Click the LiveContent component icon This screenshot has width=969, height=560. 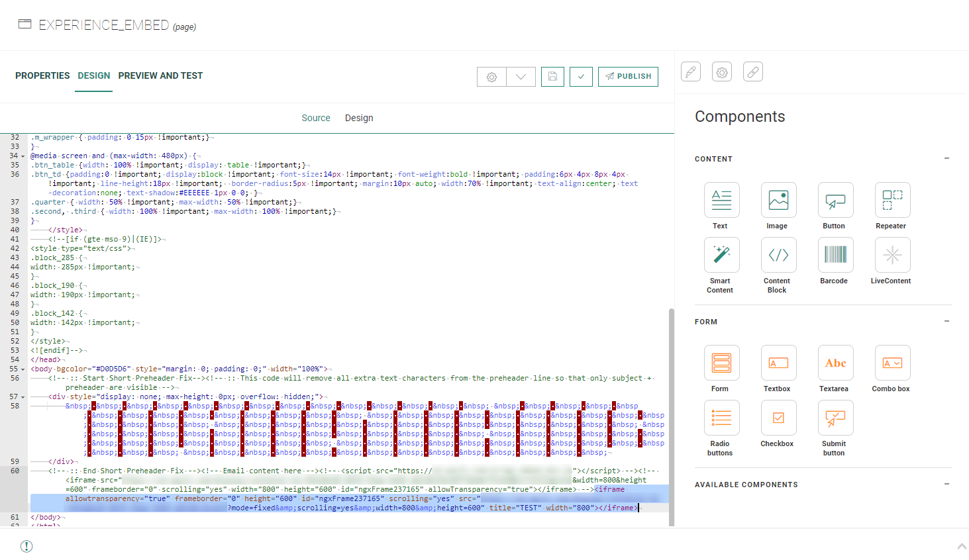(x=892, y=255)
